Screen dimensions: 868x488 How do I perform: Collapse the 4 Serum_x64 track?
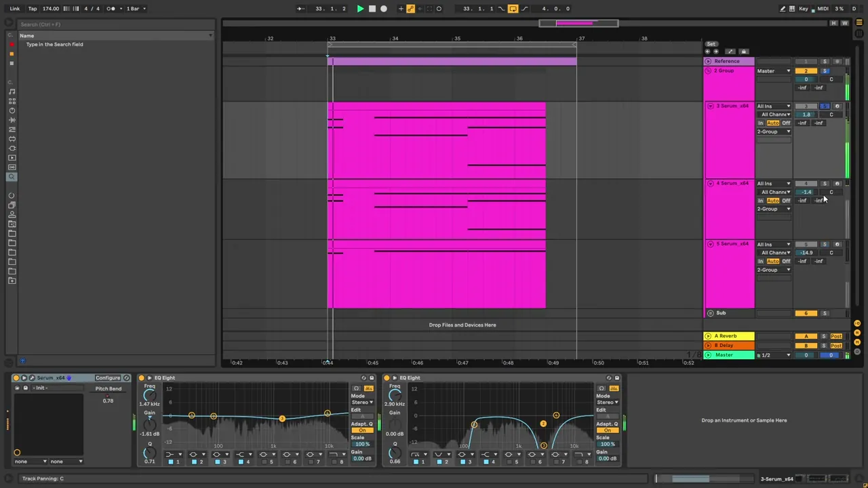tap(710, 183)
